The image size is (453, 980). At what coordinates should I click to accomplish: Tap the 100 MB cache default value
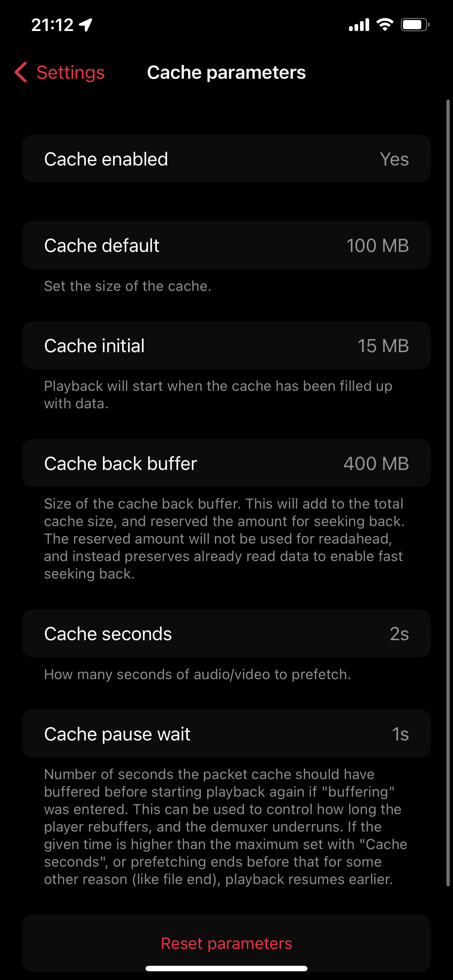click(377, 245)
